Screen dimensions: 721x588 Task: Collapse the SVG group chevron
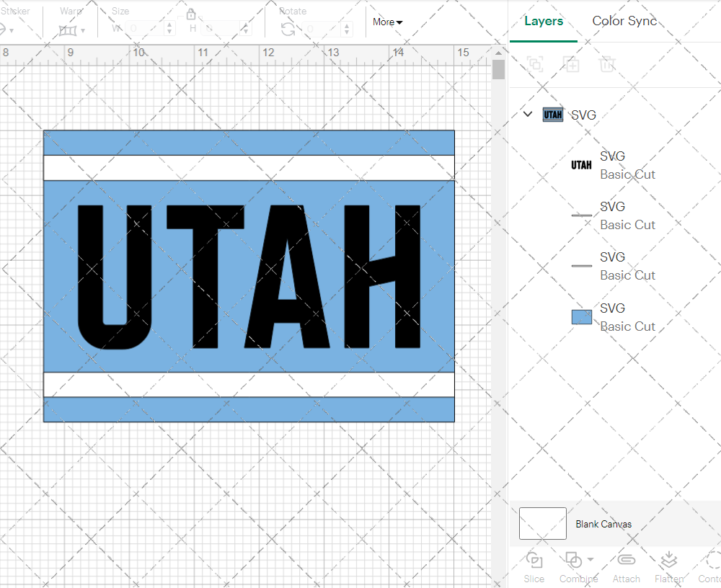pos(528,115)
